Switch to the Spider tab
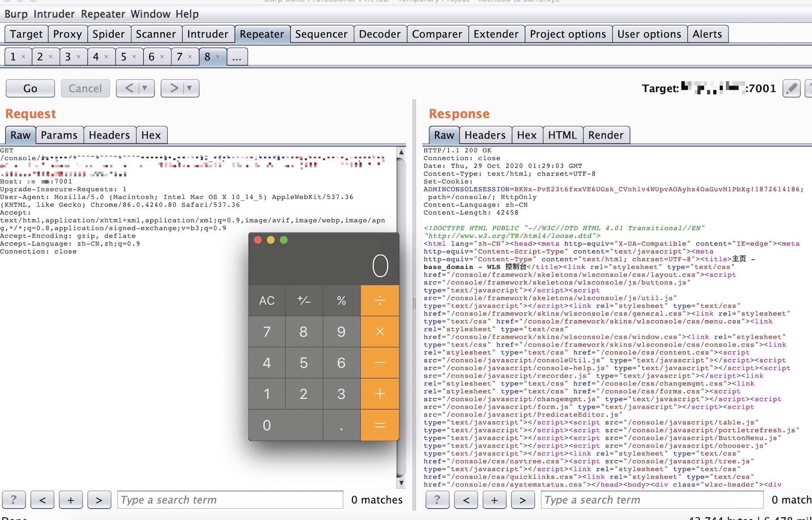The width and height of the screenshot is (812, 520). pyautogui.click(x=108, y=34)
